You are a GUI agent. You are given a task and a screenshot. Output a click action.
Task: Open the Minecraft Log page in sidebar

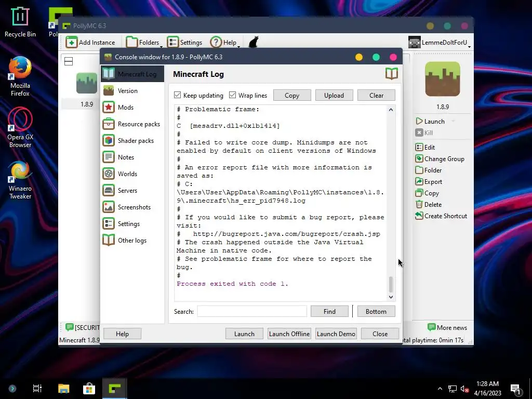(x=132, y=74)
